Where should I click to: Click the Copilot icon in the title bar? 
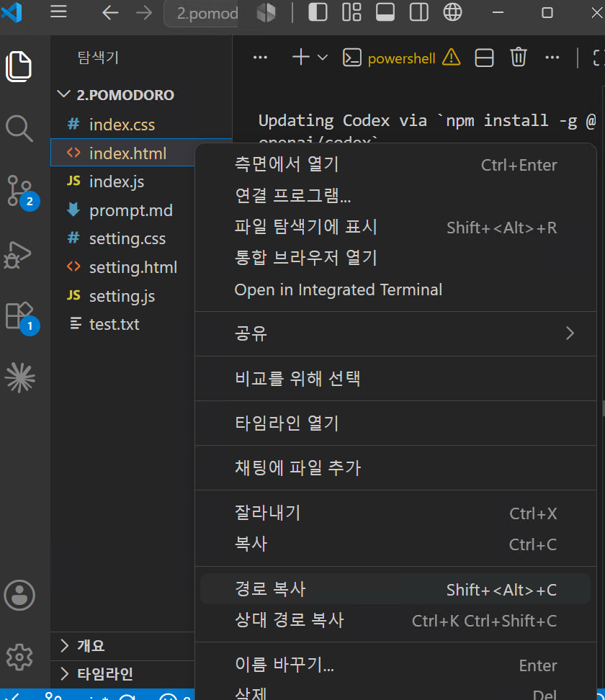point(266,12)
